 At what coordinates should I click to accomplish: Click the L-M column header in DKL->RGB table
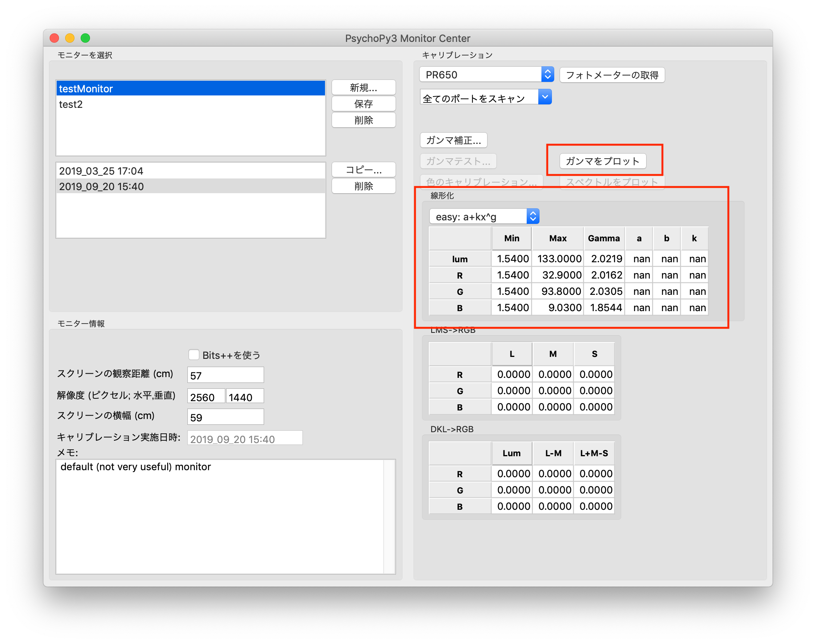click(x=553, y=453)
